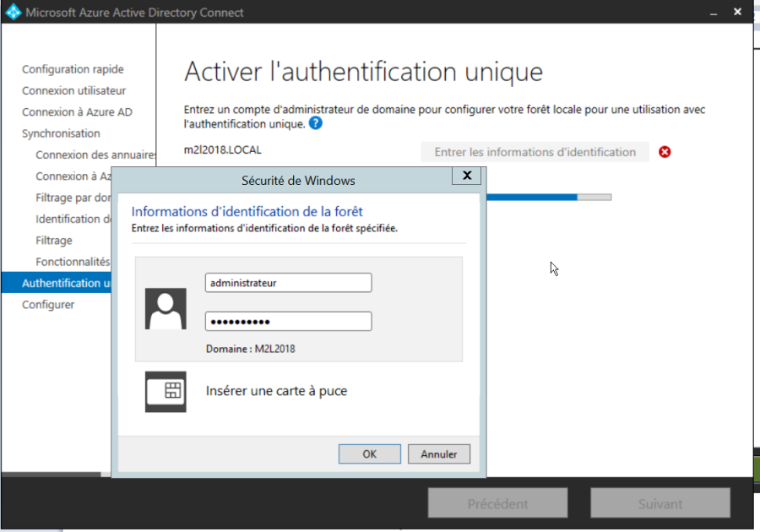This screenshot has height=532, width=760.
Task: Click the sidebar horizontal scrollbar
Action: pyautogui.click(x=51, y=475)
